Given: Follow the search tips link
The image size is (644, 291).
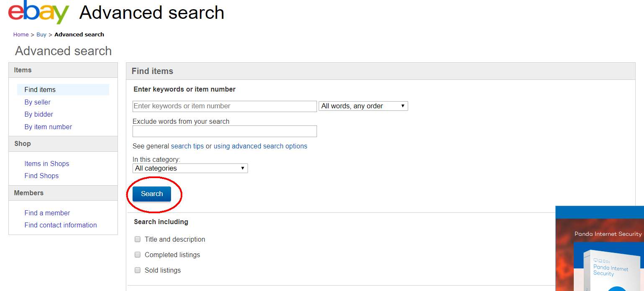Looking at the screenshot, I should pos(187,146).
